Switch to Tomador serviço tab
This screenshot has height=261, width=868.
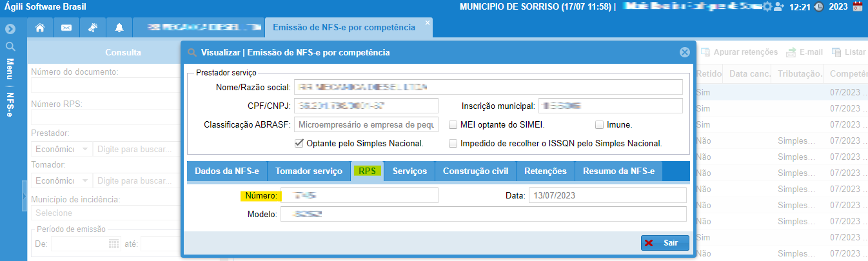point(309,171)
